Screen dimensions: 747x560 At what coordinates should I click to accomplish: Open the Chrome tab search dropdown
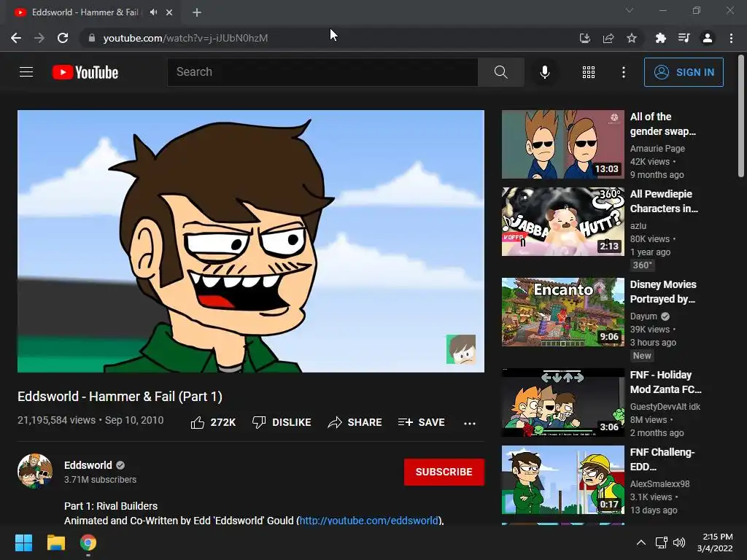pos(630,10)
